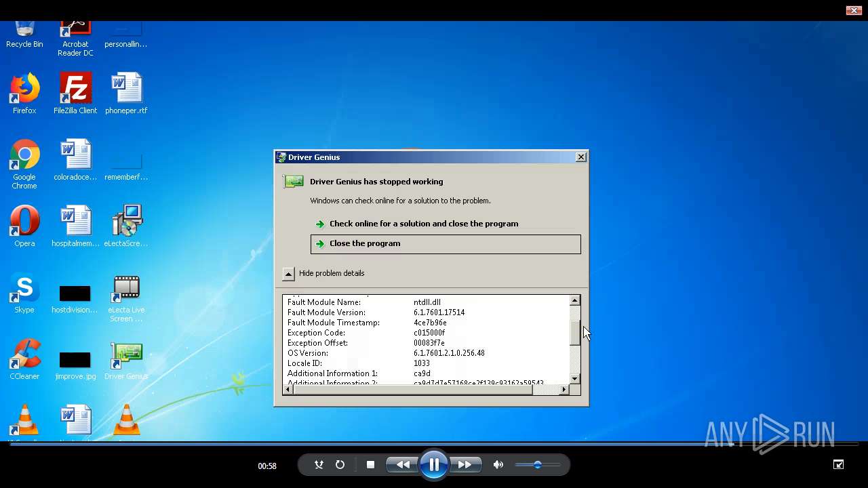868x488 pixels.
Task: Select the personallin... desktop file
Action: pos(126,35)
